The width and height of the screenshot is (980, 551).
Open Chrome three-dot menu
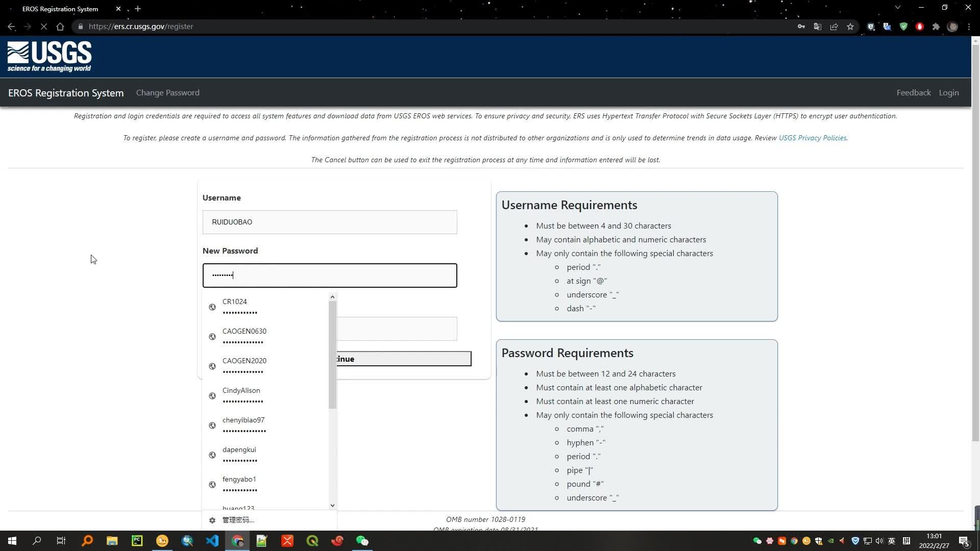click(x=969, y=27)
